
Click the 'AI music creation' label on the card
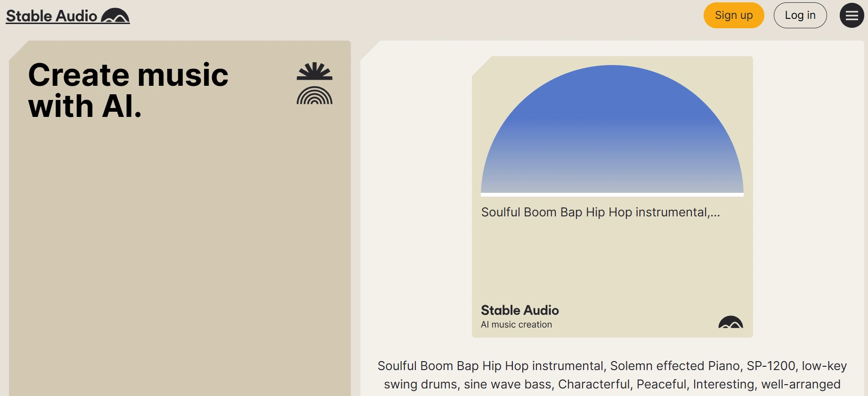516,324
